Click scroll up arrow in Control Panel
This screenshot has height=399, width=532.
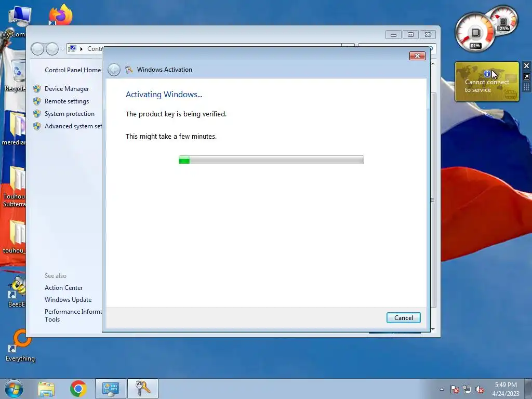[x=433, y=63]
